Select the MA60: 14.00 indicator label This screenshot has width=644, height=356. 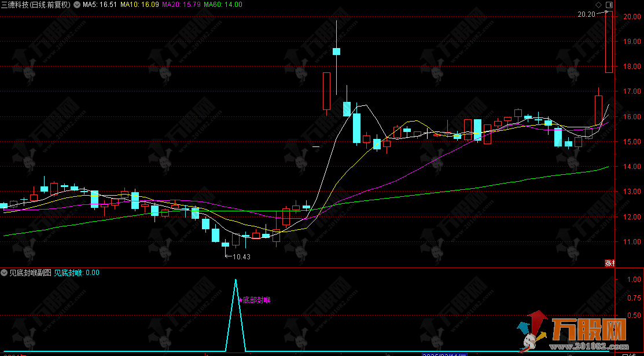(x=223, y=5)
